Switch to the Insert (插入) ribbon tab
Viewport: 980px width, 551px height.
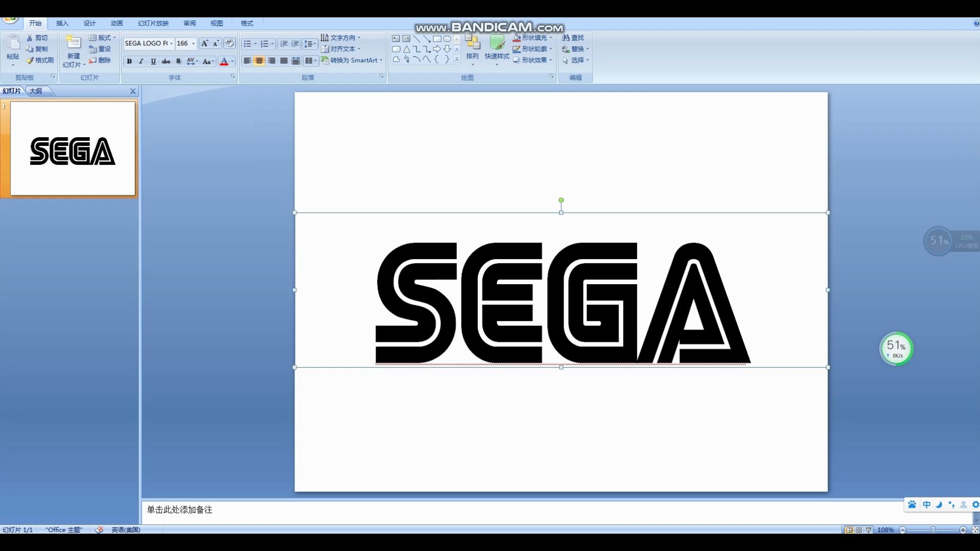(62, 23)
